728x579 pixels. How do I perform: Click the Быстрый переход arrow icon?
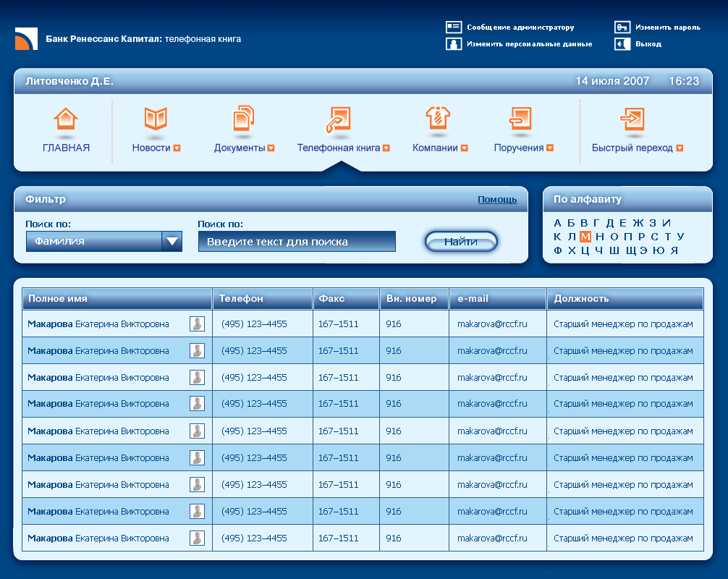point(632,119)
